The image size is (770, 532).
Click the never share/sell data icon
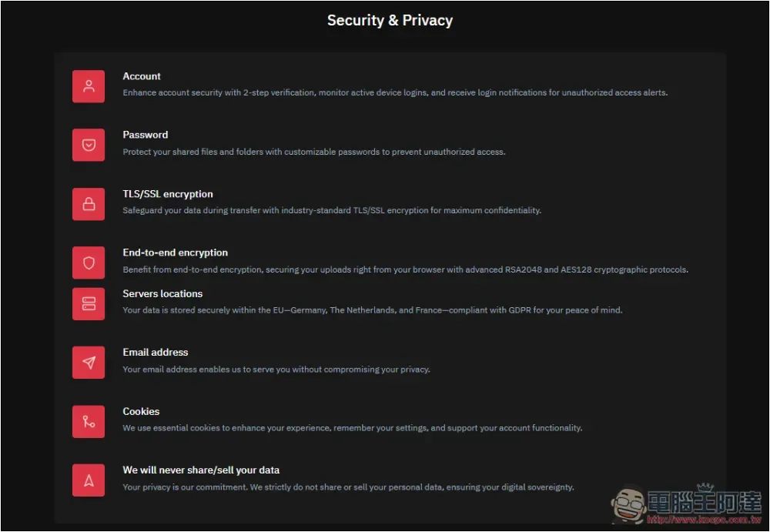click(x=89, y=480)
